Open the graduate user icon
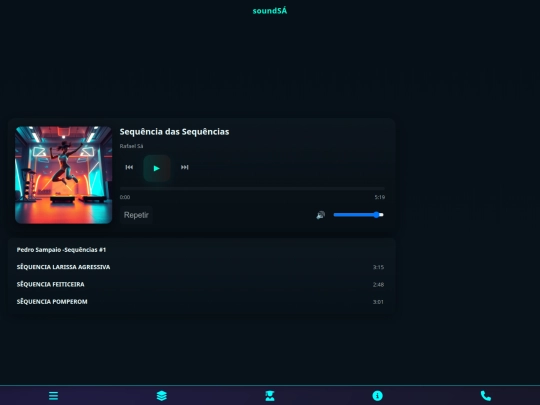The width and height of the screenshot is (540, 405). pos(270,396)
